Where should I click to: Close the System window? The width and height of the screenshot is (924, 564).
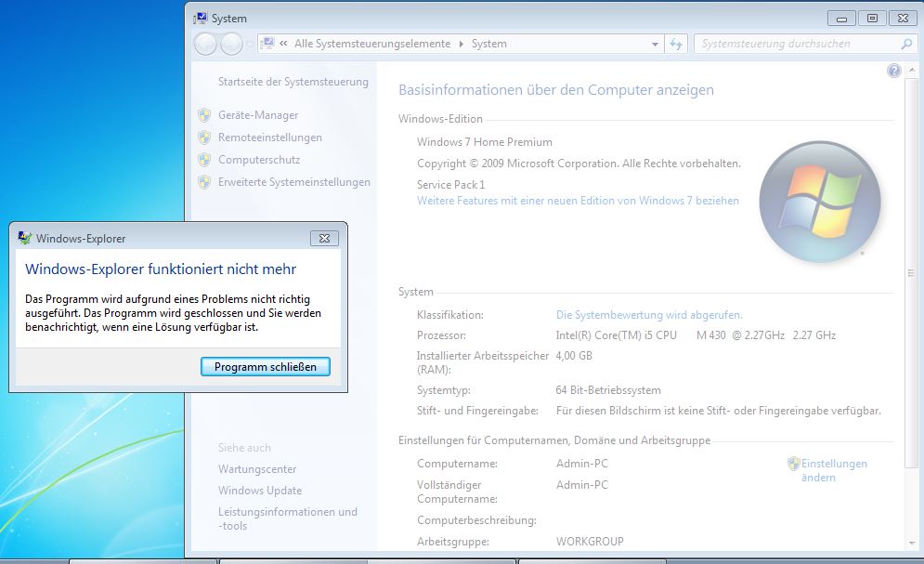(903, 19)
